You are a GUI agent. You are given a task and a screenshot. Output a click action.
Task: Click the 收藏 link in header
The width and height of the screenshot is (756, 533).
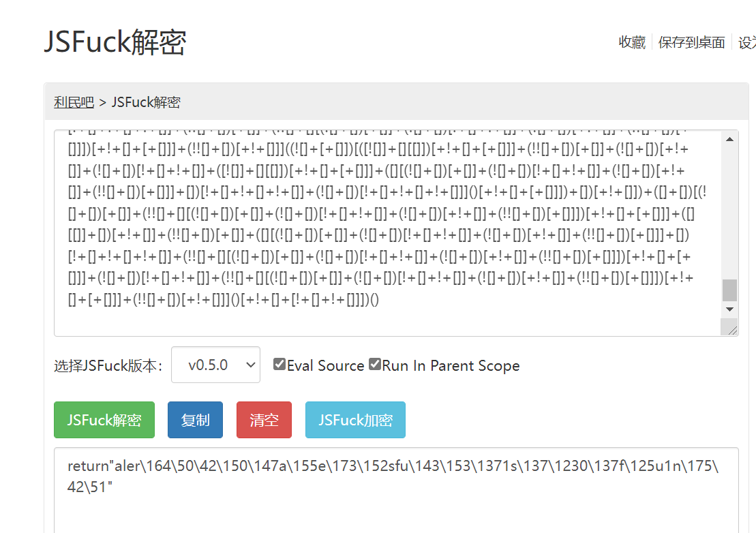tap(632, 42)
